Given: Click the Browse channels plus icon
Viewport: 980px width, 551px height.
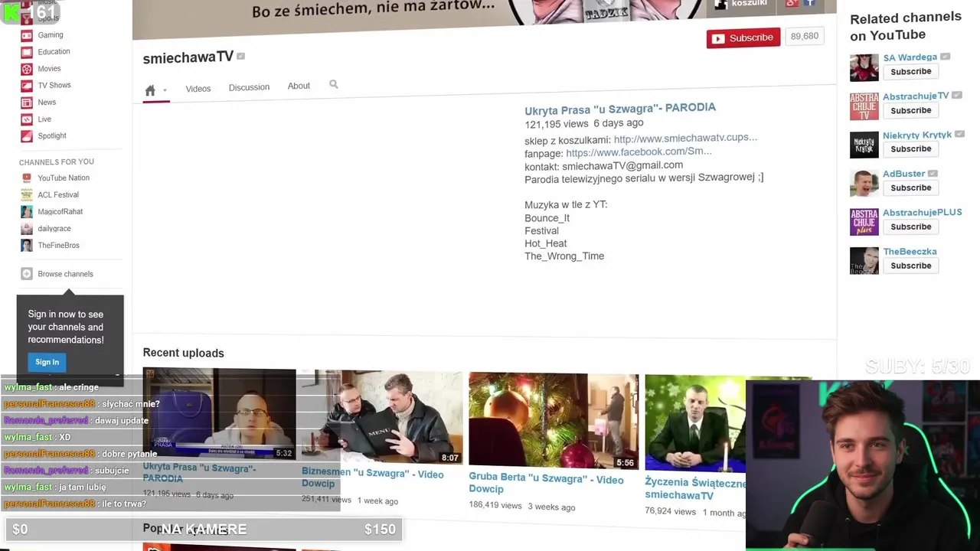Looking at the screenshot, I should 27,274.
